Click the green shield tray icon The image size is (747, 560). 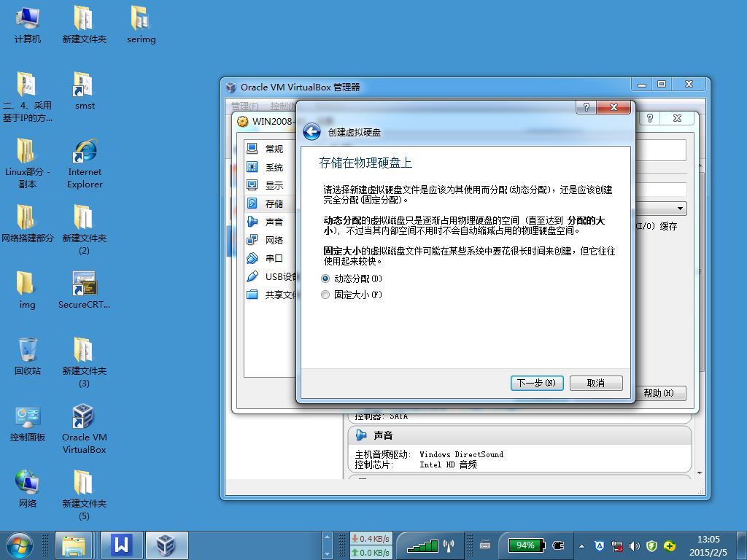tap(651, 546)
